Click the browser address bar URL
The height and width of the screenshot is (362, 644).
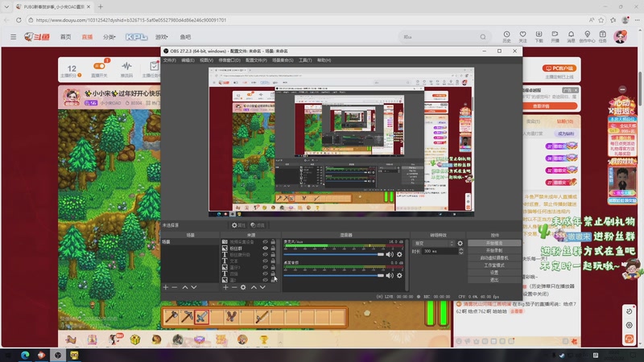coord(131,19)
